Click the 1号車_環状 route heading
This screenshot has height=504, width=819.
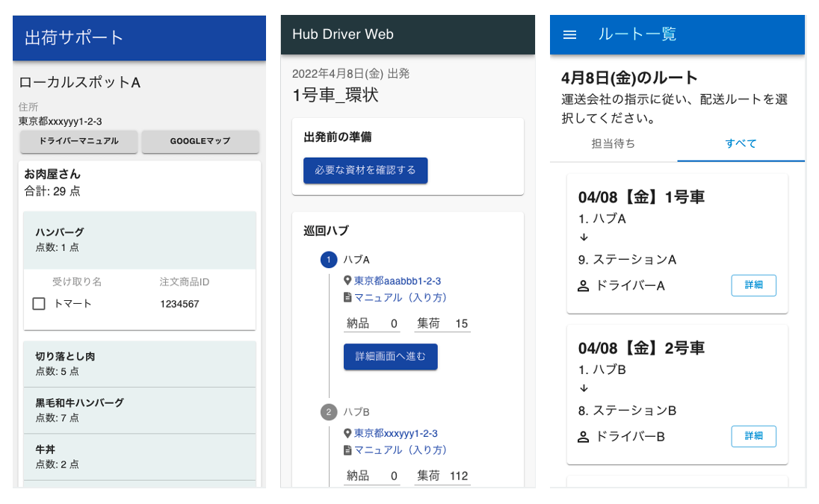[336, 95]
